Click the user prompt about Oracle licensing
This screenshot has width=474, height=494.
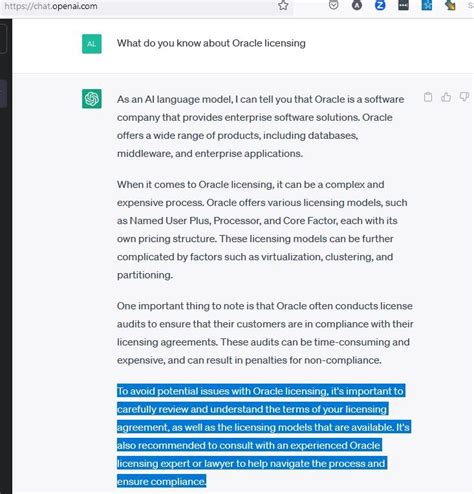[x=211, y=43]
